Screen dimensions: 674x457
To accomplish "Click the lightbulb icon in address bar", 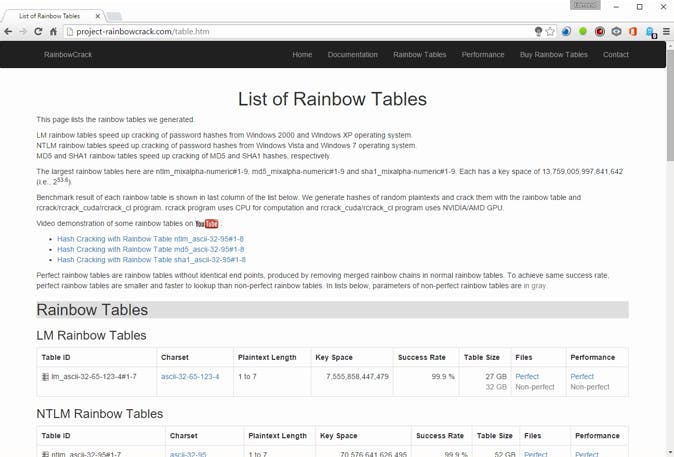I will (x=538, y=31).
